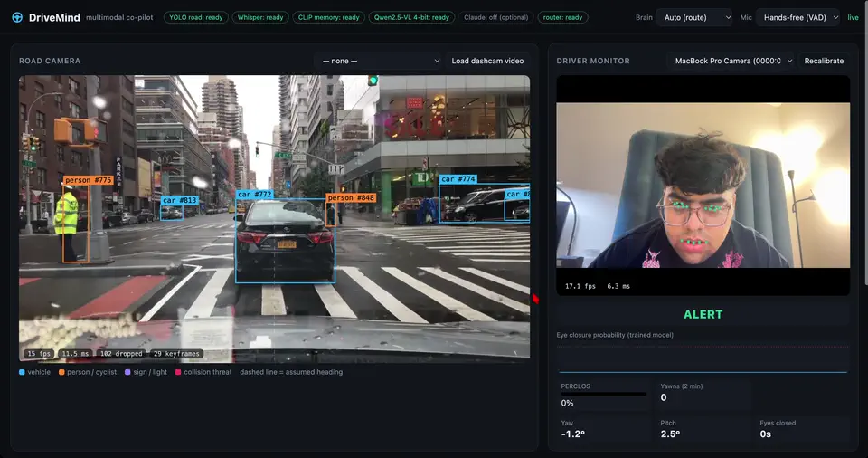Click the 102 dropped badge
The width and height of the screenshot is (868, 458).
click(120, 354)
